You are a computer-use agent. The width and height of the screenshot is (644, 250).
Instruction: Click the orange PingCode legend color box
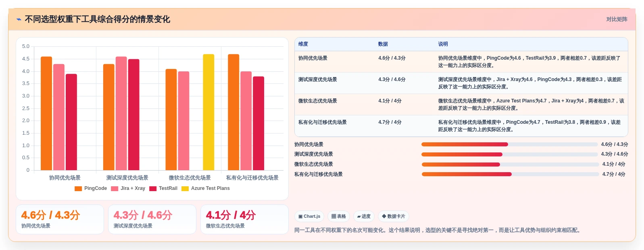pos(78,188)
